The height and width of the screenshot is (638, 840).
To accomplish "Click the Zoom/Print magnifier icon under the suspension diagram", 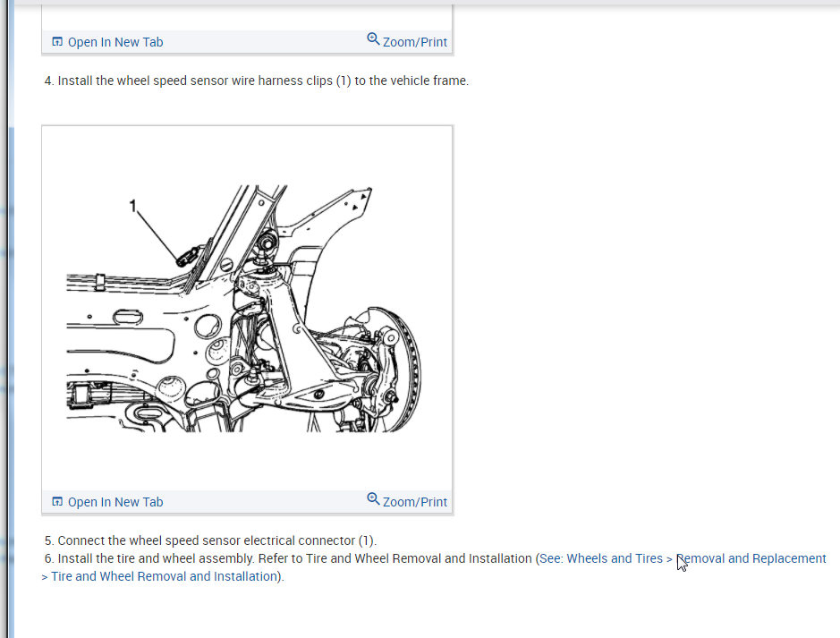I will point(373,498).
